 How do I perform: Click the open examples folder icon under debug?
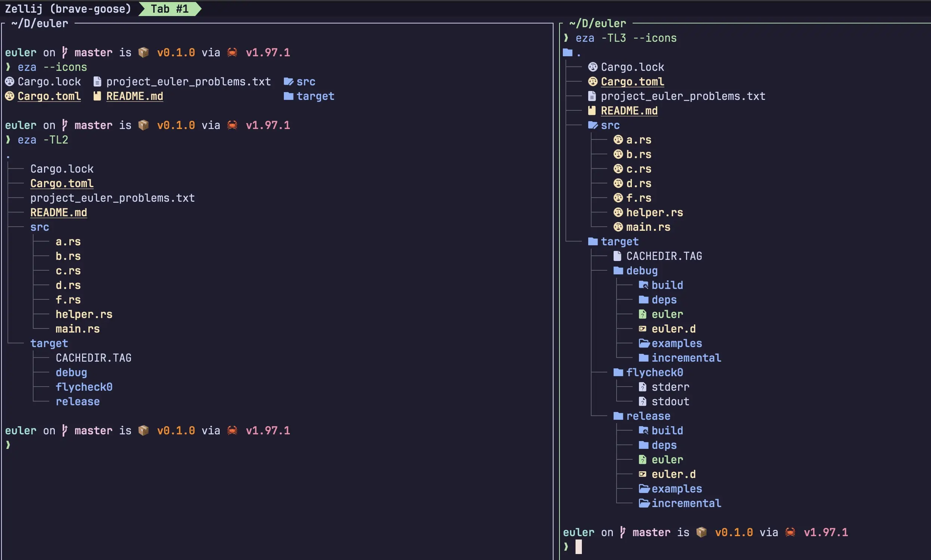click(644, 343)
